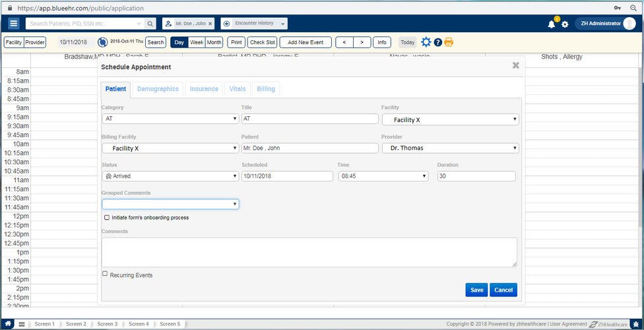Open the hamburger main menu

[x=14, y=24]
